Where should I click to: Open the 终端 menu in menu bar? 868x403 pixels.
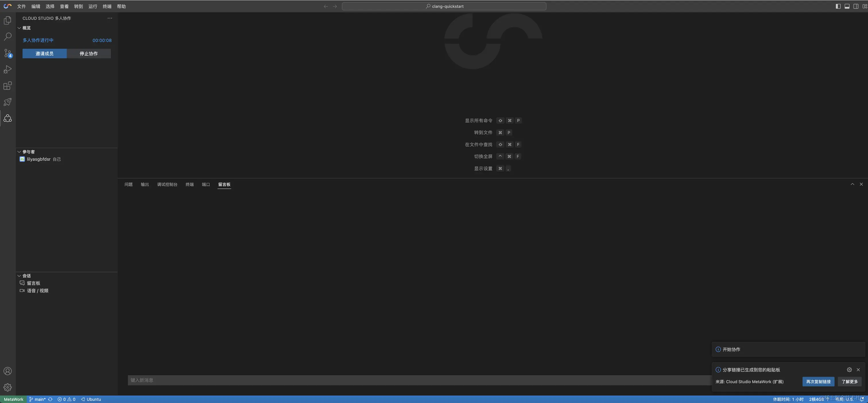pos(107,6)
